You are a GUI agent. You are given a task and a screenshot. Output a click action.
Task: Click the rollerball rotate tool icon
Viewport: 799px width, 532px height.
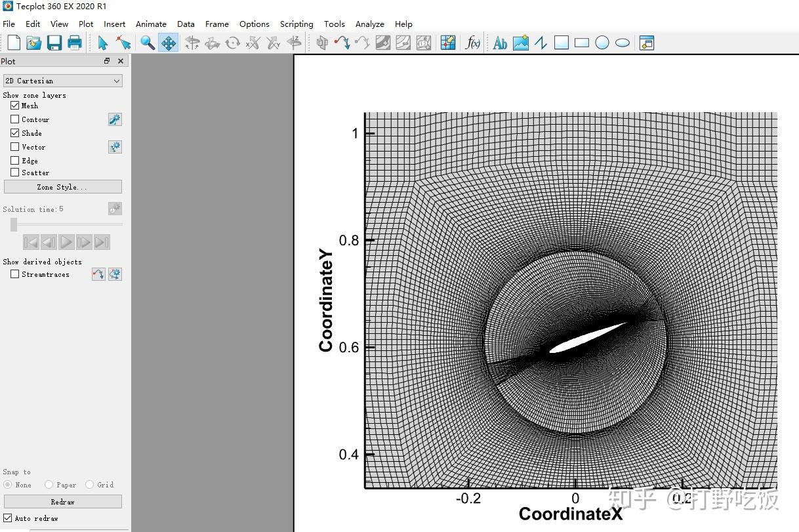pyautogui.click(x=212, y=43)
